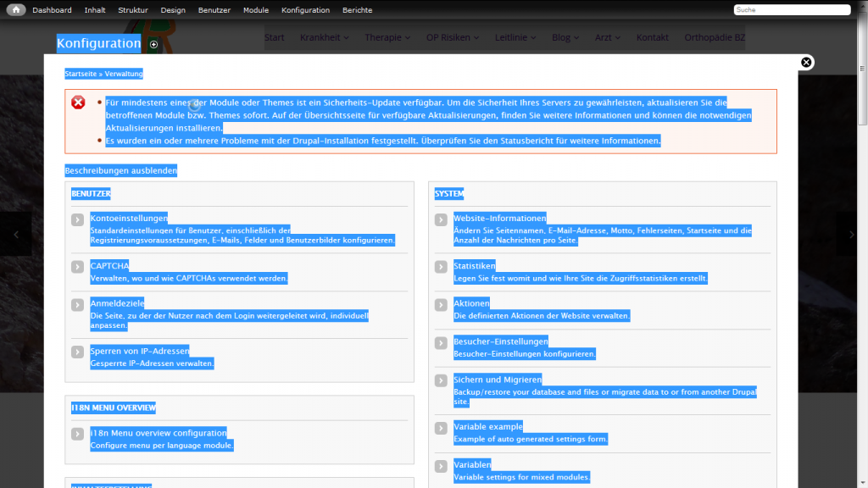Open the Sperren von IP-Adressen link
Image resolution: width=868 pixels, height=488 pixels.
click(140, 351)
